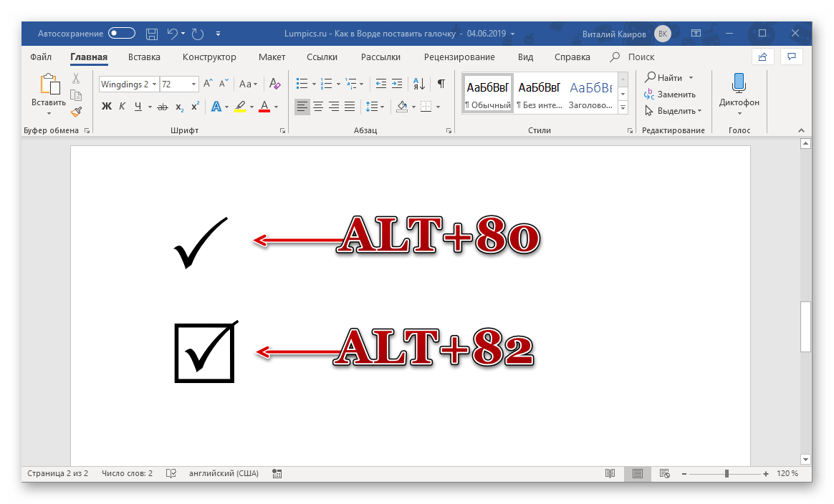Toggle superscript x² formatting
The image size is (834, 504).
tap(195, 107)
